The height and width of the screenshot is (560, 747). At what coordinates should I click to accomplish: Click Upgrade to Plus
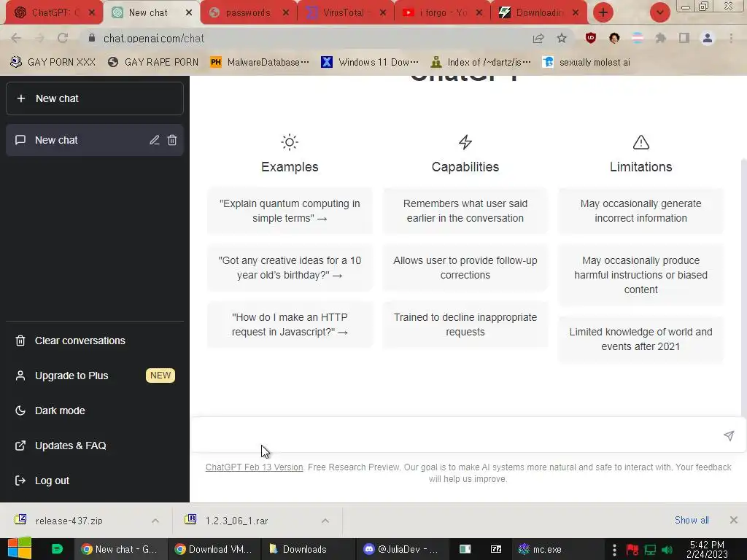pos(94,376)
